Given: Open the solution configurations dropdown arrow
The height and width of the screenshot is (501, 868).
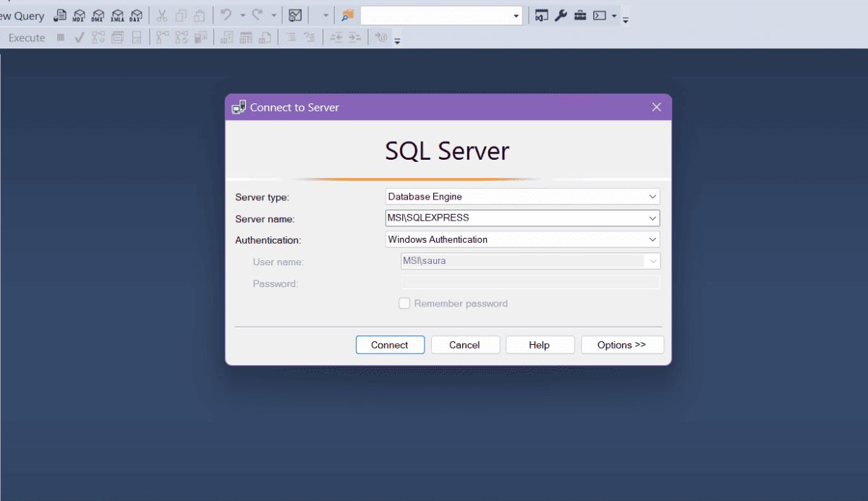Looking at the screenshot, I should point(325,15).
